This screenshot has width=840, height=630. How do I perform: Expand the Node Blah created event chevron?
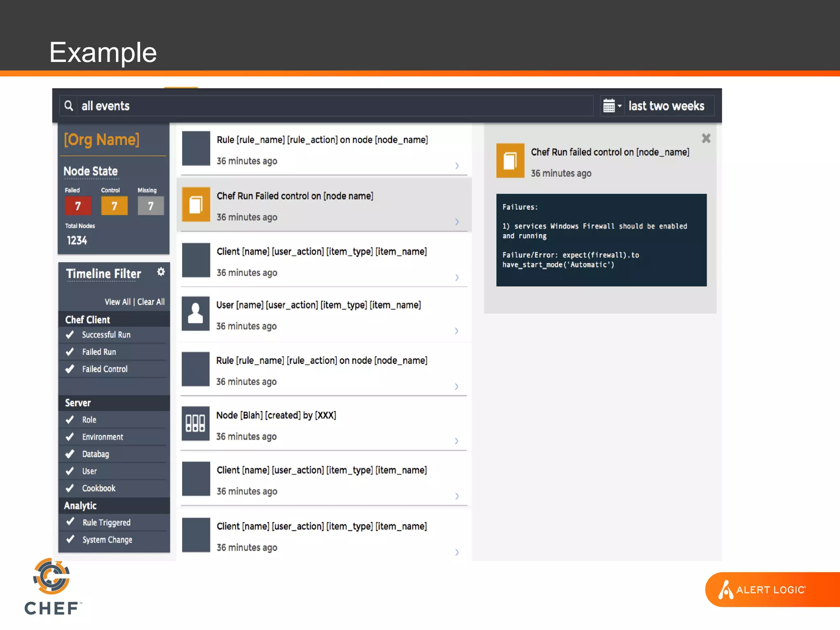pyautogui.click(x=457, y=441)
